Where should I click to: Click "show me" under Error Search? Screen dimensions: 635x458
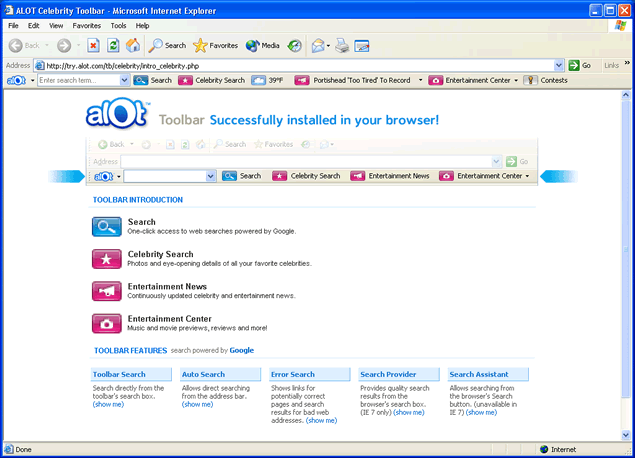click(x=321, y=420)
